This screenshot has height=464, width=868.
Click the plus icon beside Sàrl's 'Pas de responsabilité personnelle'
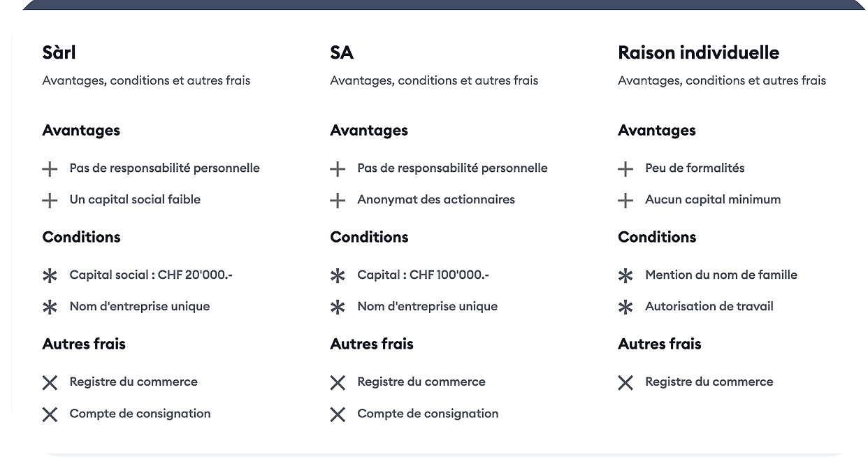[x=50, y=169]
